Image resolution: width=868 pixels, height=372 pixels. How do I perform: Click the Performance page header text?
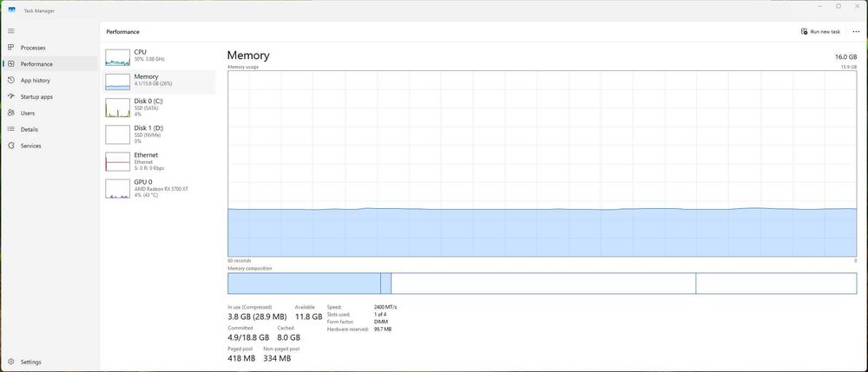[x=123, y=31]
